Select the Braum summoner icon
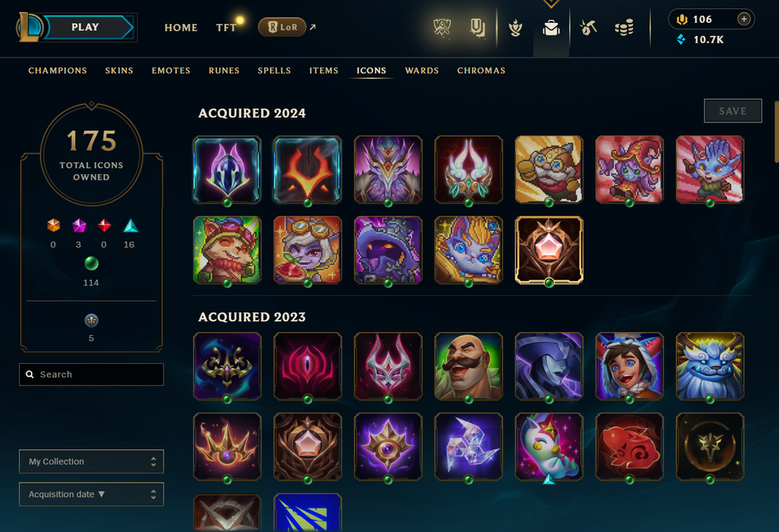779x532 pixels. (x=468, y=366)
